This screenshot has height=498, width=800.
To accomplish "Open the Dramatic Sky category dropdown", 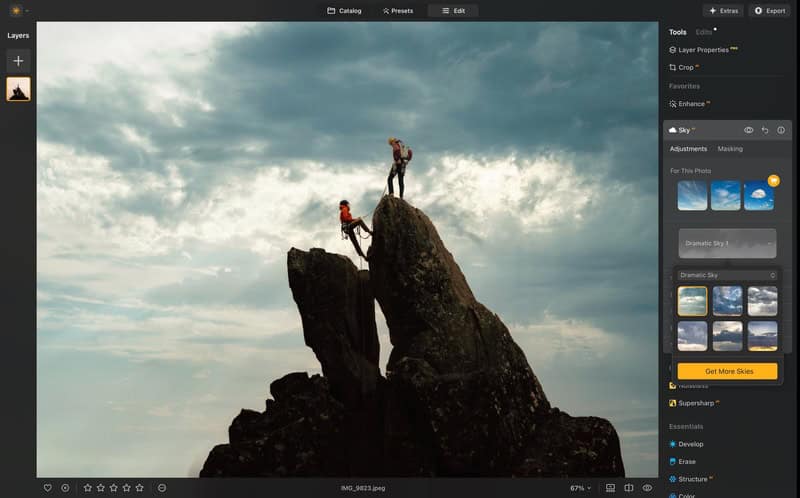I will tap(727, 275).
